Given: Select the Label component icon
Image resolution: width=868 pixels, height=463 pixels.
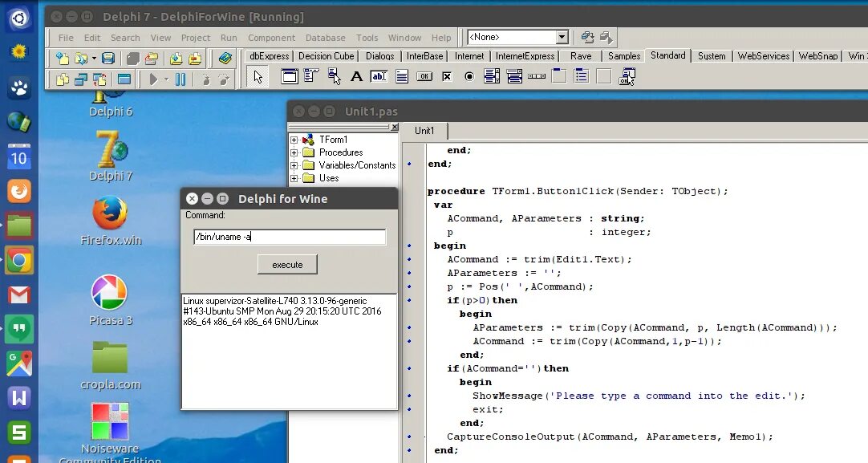Looking at the screenshot, I should (356, 76).
